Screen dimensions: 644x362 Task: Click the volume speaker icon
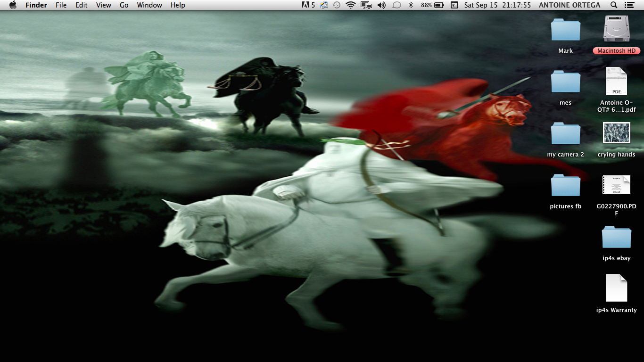[381, 5]
